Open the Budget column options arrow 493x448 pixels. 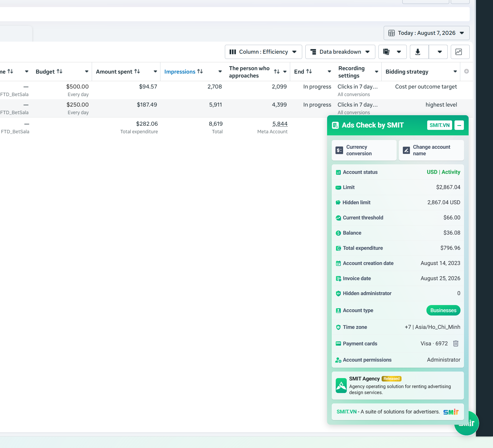point(86,71)
